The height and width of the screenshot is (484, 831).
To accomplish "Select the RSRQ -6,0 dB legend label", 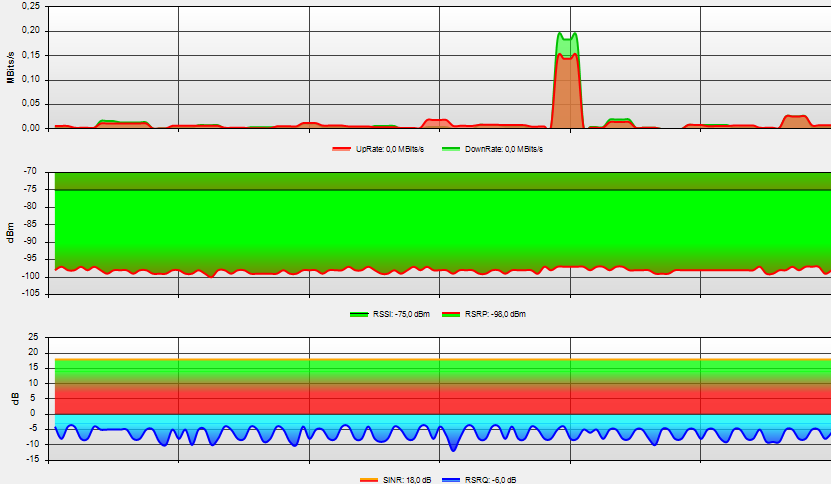I will (490, 480).
